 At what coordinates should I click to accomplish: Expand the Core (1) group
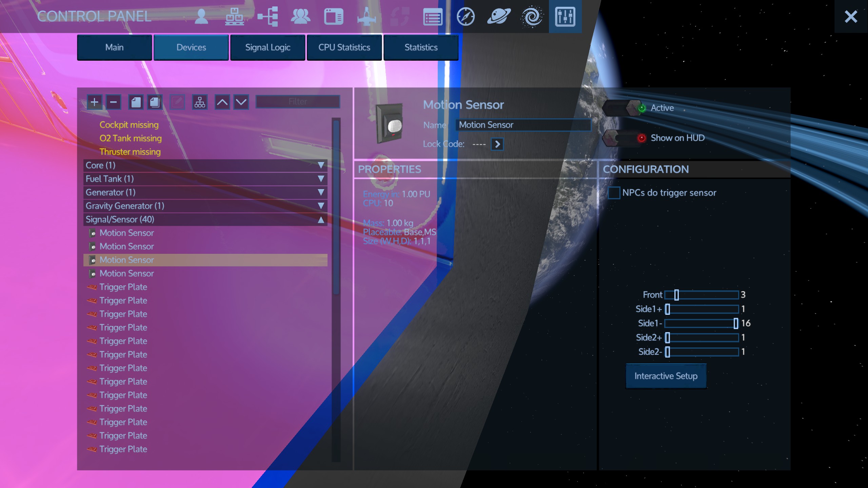[205, 165]
